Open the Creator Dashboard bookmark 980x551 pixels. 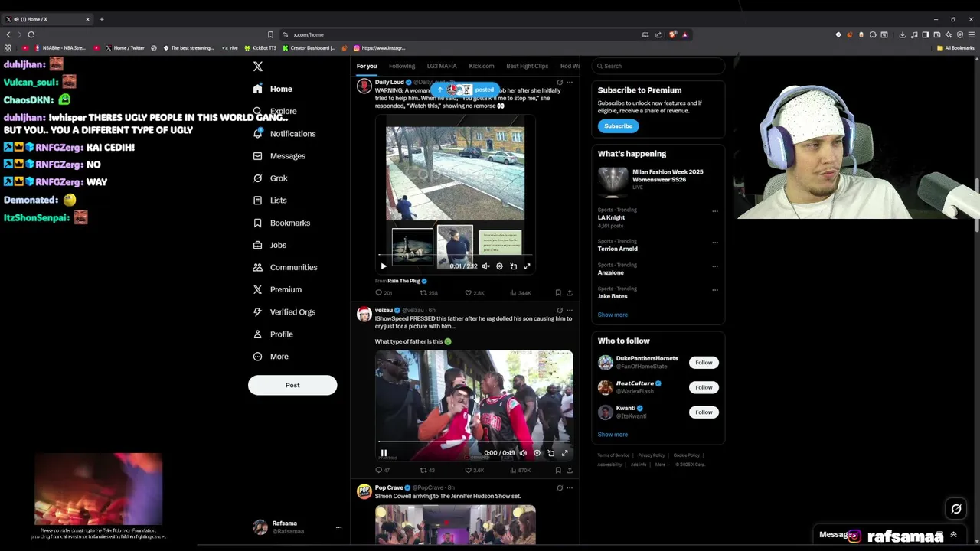(x=309, y=48)
